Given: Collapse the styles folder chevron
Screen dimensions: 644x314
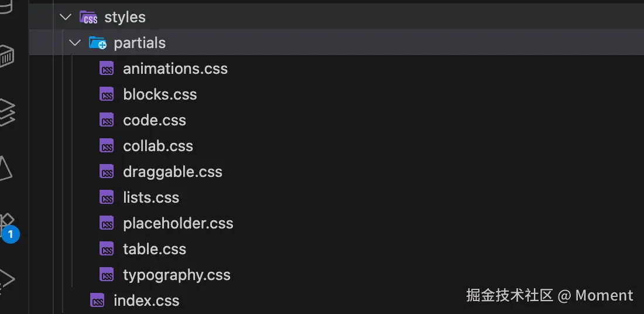Looking at the screenshot, I should 65,18.
